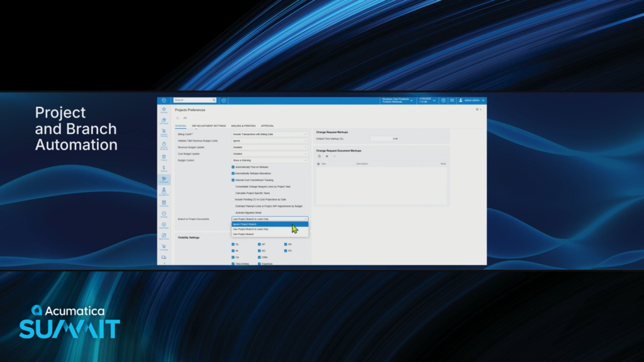Enable Calculate Project-Specific Taxes checkbox

tap(233, 193)
